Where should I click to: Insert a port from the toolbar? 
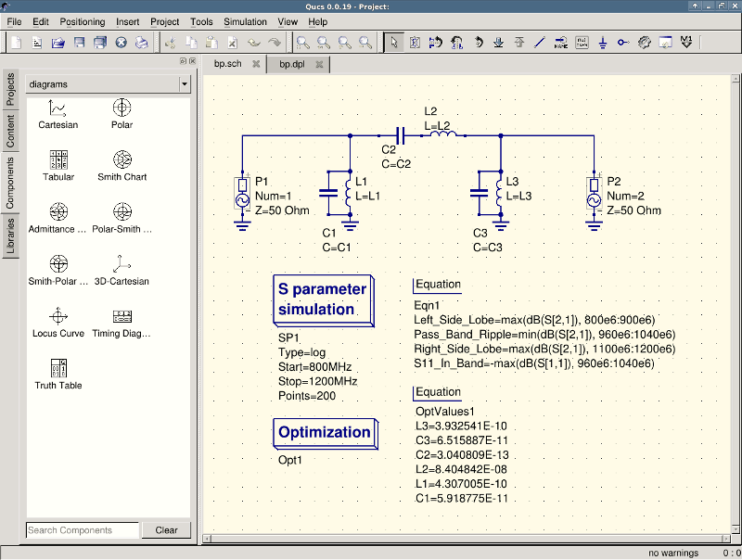(x=623, y=43)
